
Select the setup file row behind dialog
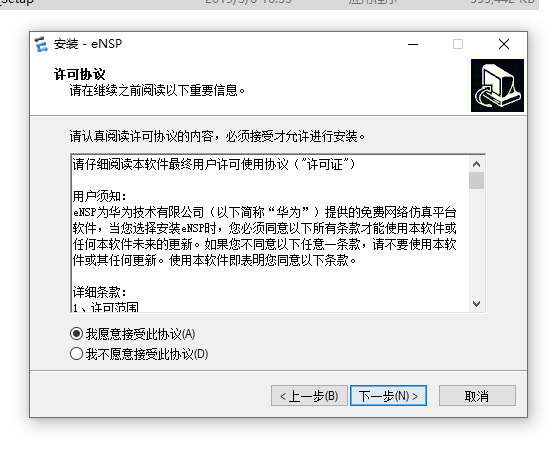pos(269,4)
